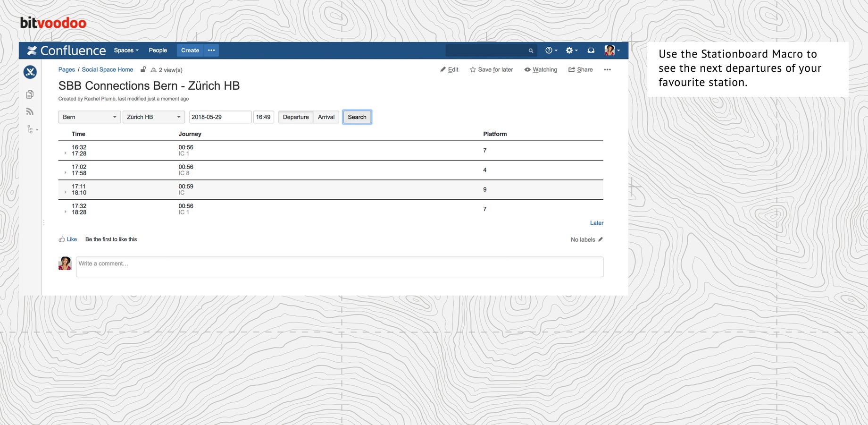Screen dimensions: 868x425
Task: Follow the Social Space Home breadcrumb
Action: pyautogui.click(x=108, y=69)
